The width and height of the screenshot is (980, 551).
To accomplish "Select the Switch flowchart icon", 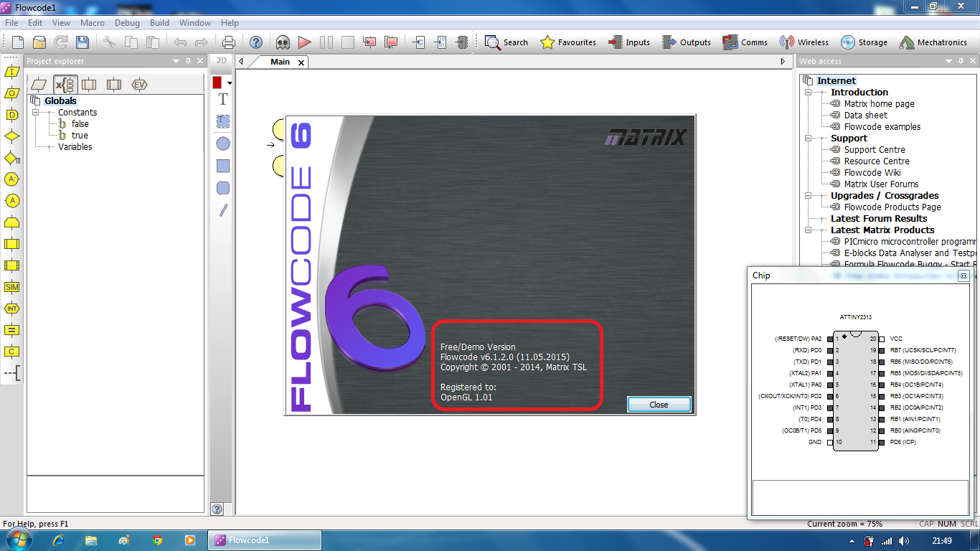I will pos(12,158).
